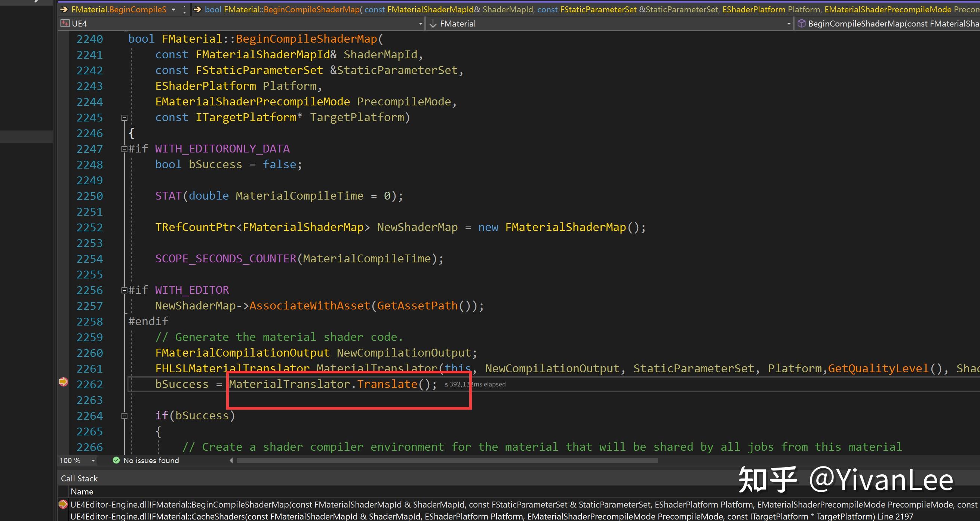Click FStaticParameterSet on line 2242
The height and width of the screenshot is (521, 980).
(x=259, y=70)
